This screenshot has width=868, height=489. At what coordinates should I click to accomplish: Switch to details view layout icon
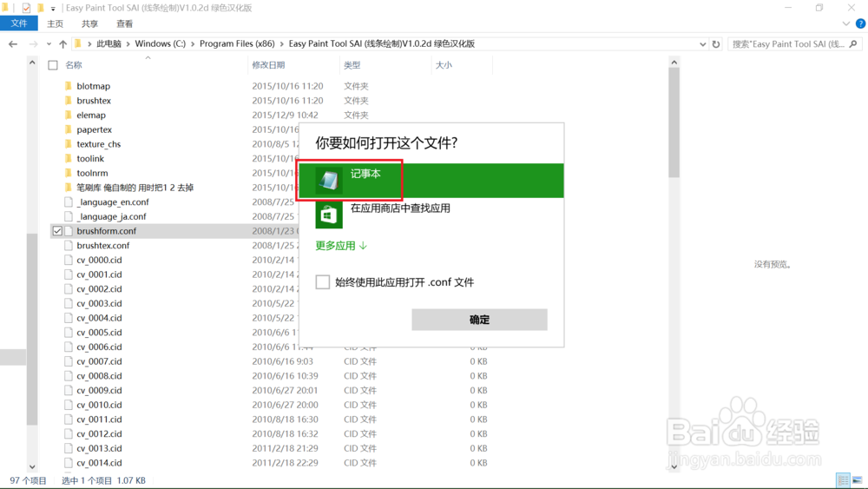click(x=843, y=480)
